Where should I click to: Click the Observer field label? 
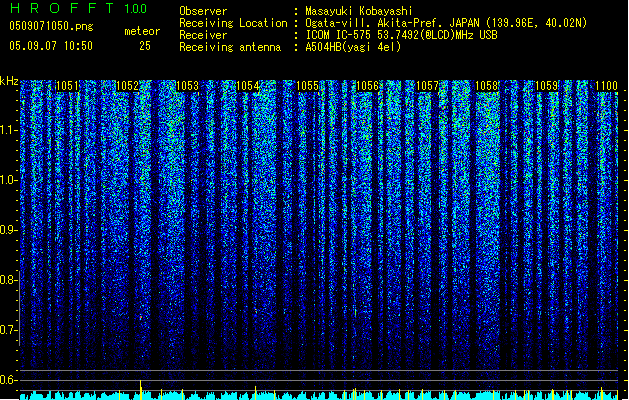(x=203, y=11)
